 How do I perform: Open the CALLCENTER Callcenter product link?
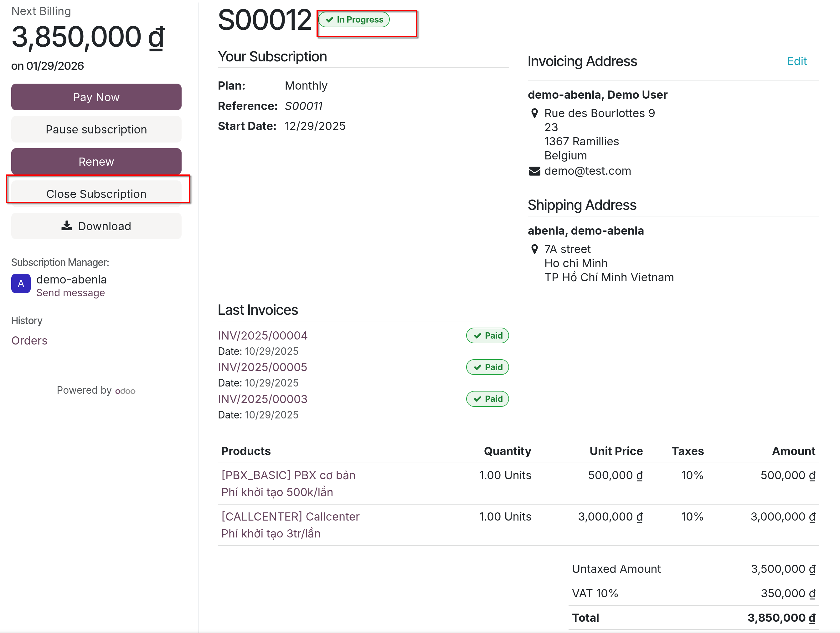pos(290,525)
